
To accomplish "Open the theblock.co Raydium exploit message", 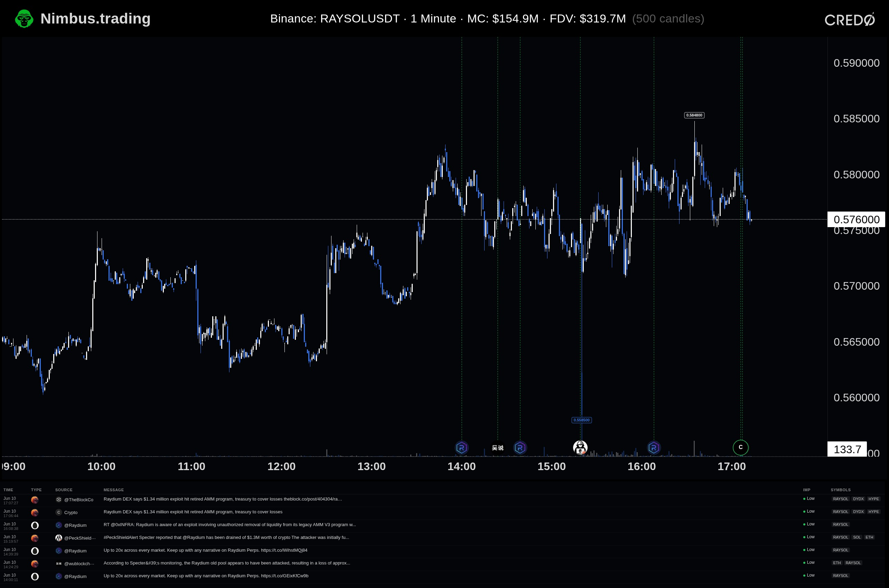I will click(x=223, y=499).
